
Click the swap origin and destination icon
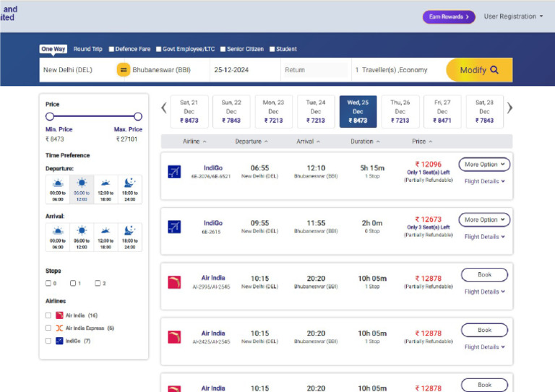pos(123,70)
